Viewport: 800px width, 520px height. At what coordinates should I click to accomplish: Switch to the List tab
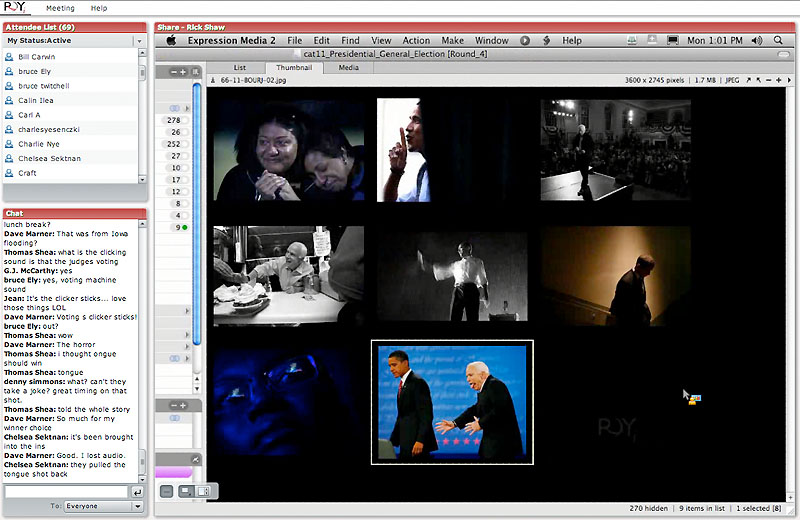click(x=240, y=67)
